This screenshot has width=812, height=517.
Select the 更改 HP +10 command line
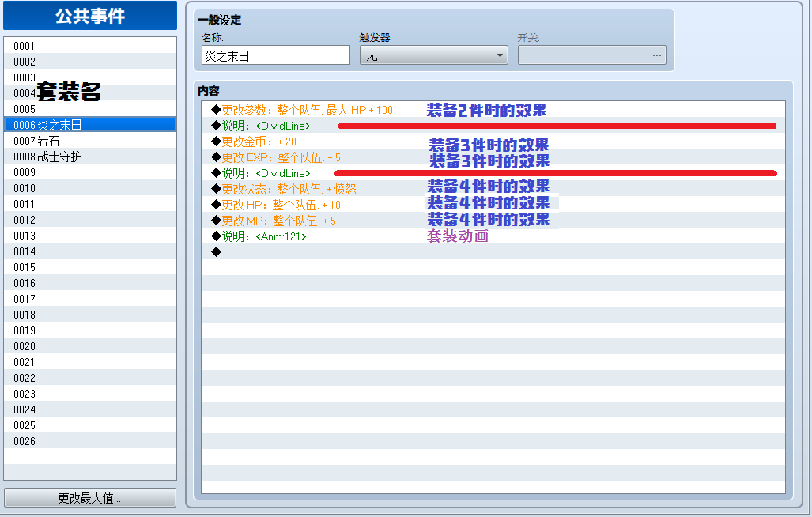pos(493,205)
